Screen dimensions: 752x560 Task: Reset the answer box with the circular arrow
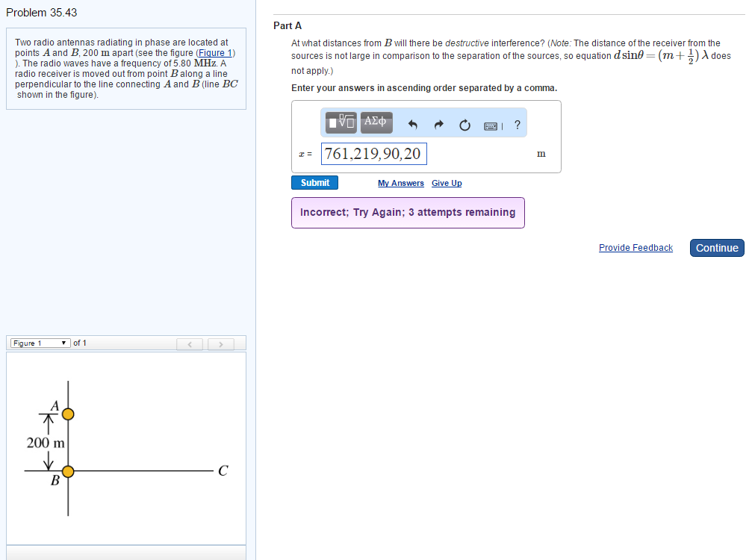pos(464,125)
